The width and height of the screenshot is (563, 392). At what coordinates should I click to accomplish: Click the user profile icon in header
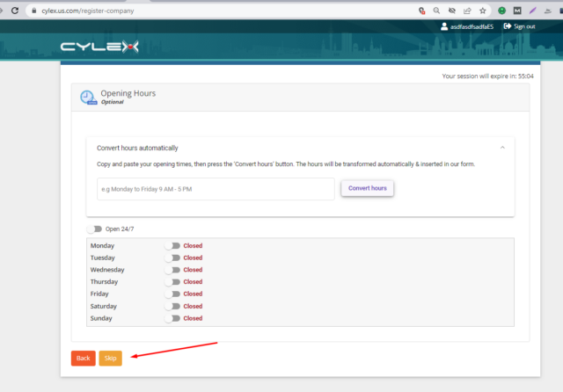[x=442, y=26]
